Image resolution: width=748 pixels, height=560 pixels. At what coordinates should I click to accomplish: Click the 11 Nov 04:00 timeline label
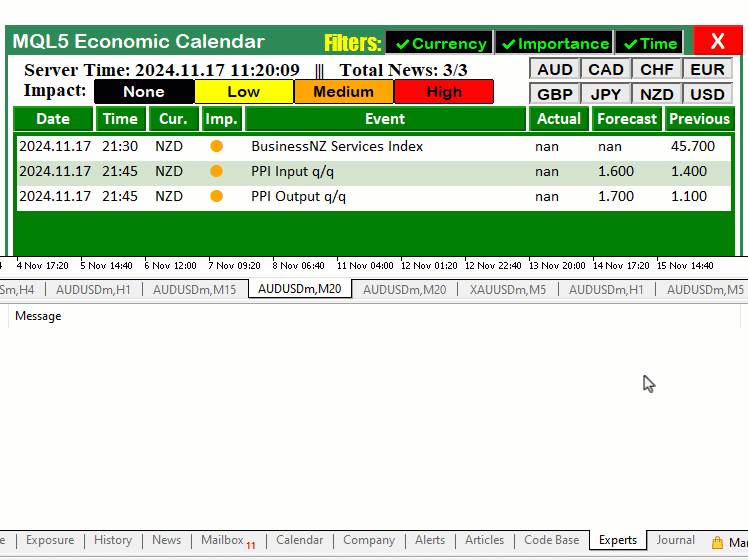coord(365,266)
